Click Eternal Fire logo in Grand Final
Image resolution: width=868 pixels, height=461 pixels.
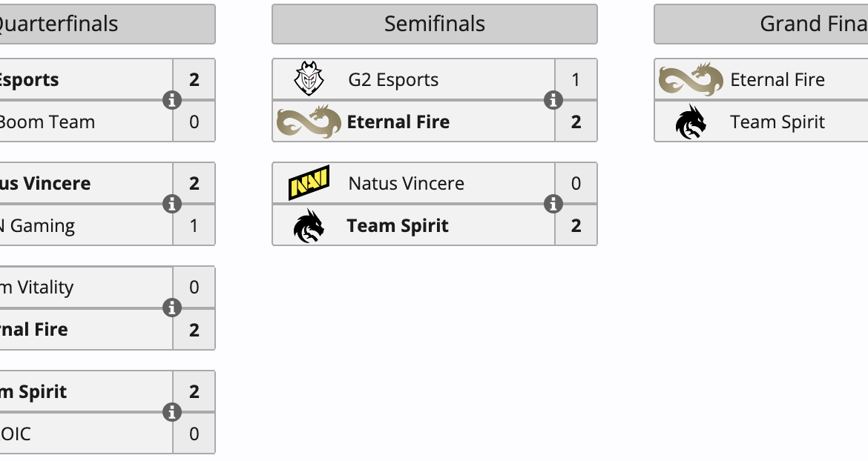click(691, 79)
